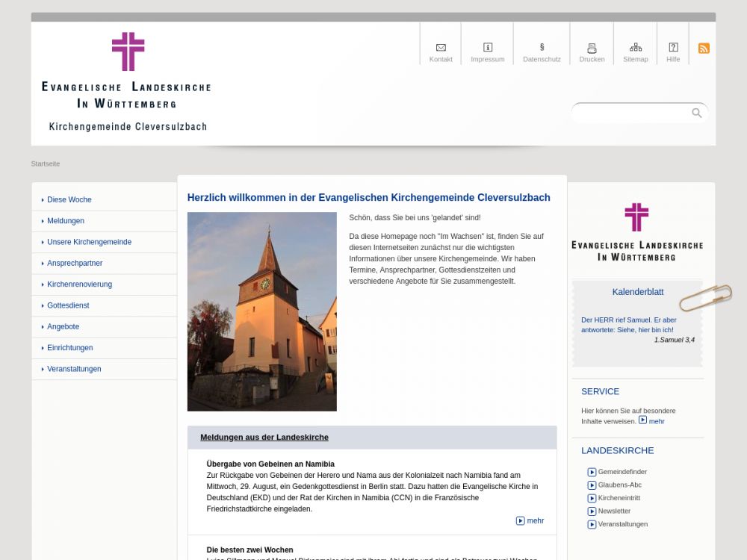Click the church tower photo

coord(261,311)
